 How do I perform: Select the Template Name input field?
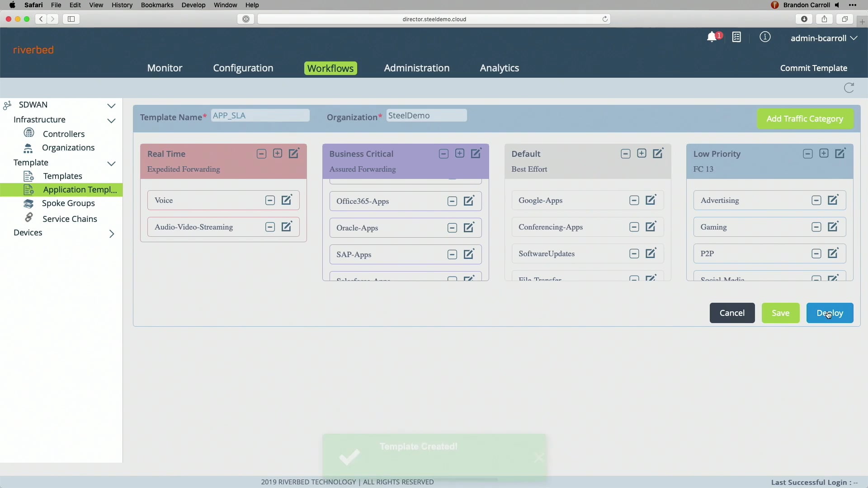tap(260, 115)
